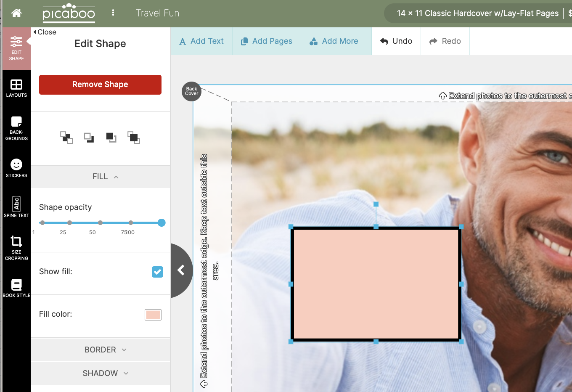
Task: Click the opacity slider handle at 100
Action: click(162, 222)
